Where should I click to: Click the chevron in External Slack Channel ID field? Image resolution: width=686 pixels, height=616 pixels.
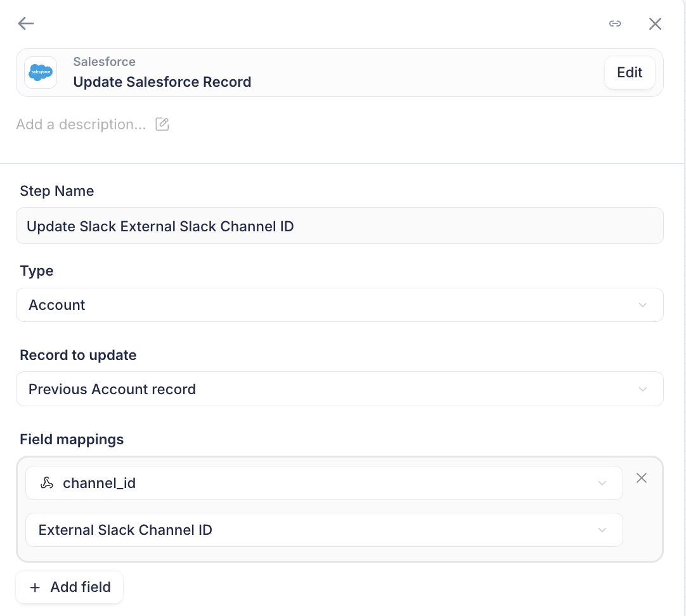click(602, 530)
